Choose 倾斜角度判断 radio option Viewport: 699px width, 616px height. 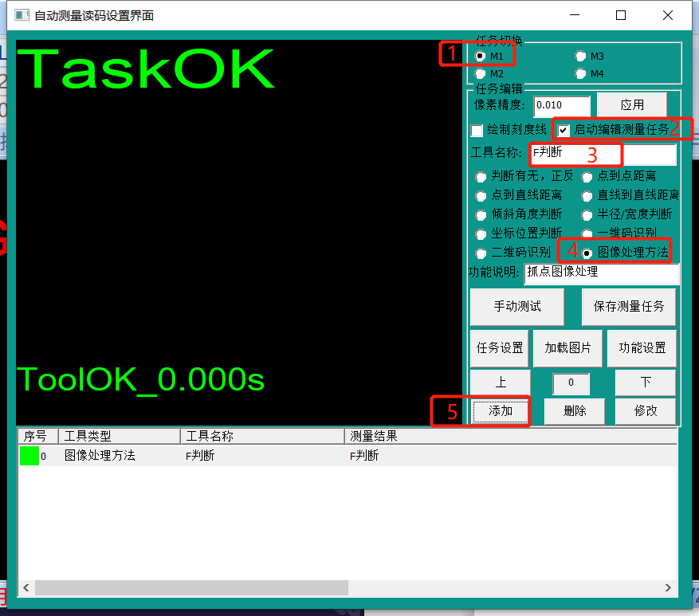point(481,214)
